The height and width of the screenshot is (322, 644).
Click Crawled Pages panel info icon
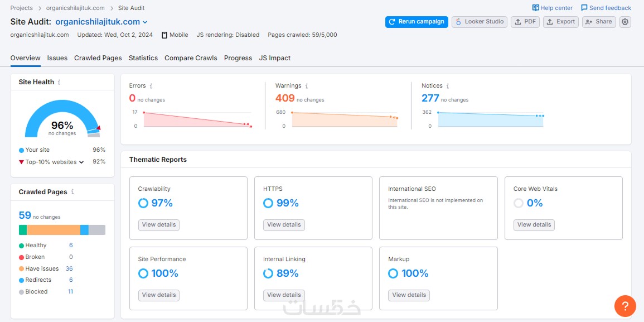click(x=72, y=191)
